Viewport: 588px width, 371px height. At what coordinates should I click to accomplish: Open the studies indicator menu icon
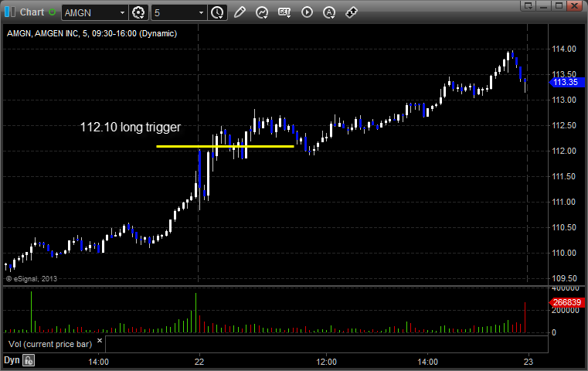[262, 13]
